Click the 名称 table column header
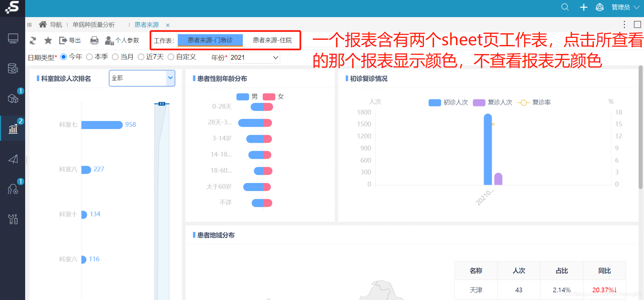 (476, 271)
